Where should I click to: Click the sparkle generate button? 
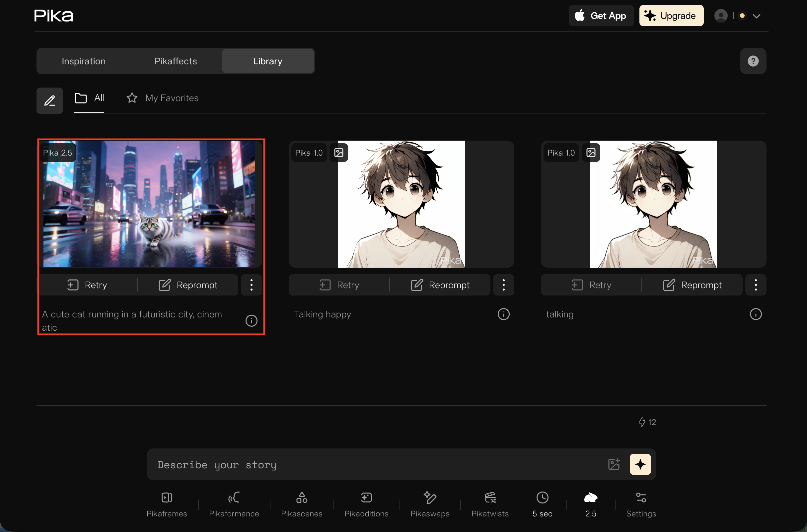tap(640, 464)
